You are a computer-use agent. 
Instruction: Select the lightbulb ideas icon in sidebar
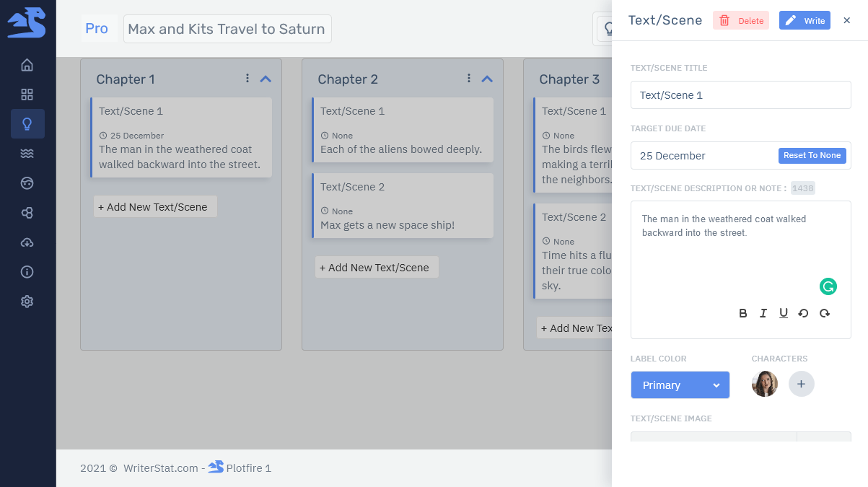pos(27,124)
